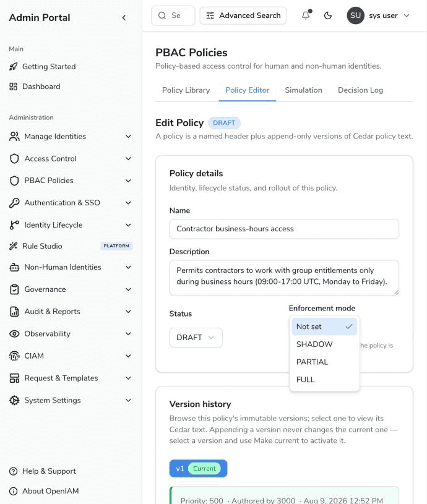This screenshot has width=427, height=504.
Task: Select the v1 Current version chip
Action: click(199, 468)
